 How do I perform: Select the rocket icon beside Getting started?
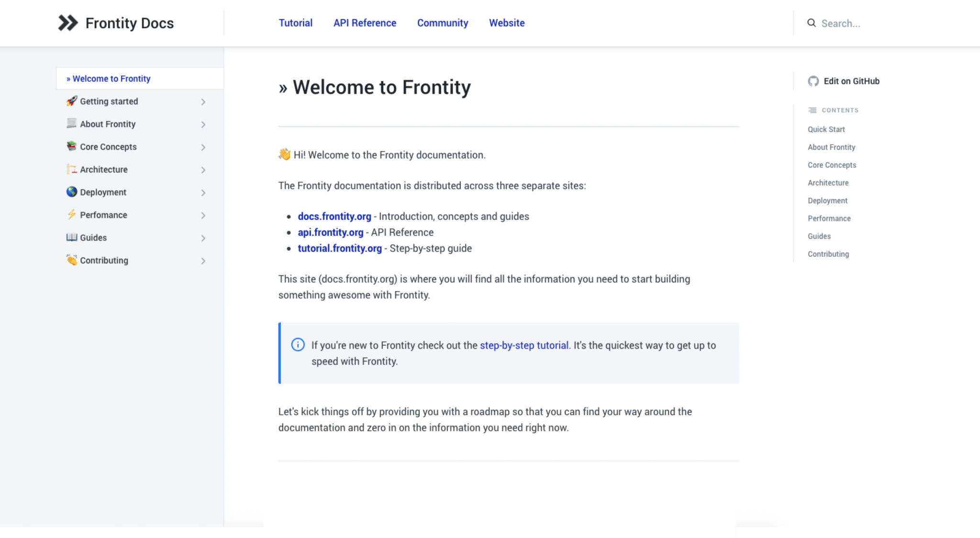(x=71, y=101)
